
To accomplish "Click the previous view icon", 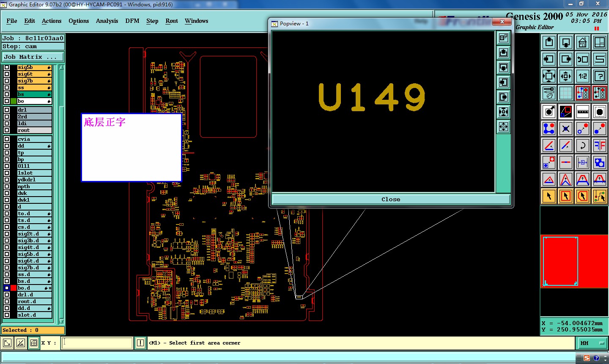I will point(583,59).
